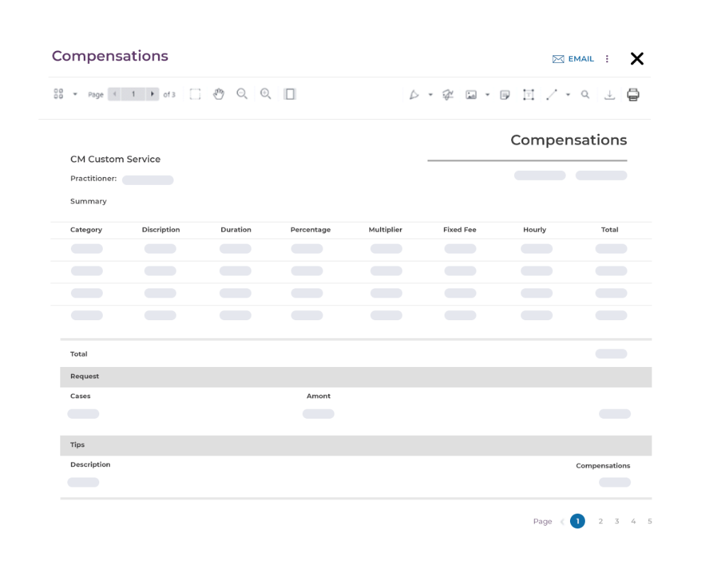Click the zoom out magnifier
Viewport: 709px width, 588px height.
click(242, 94)
